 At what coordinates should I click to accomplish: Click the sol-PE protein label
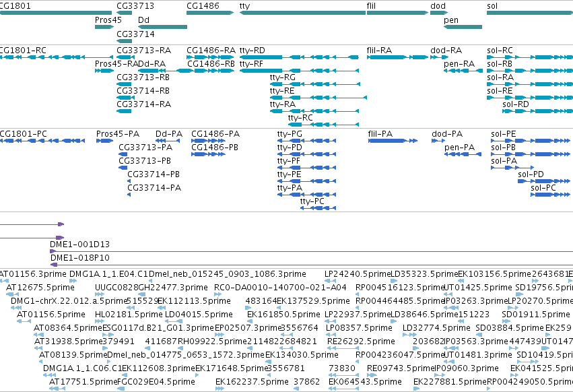pos(504,134)
